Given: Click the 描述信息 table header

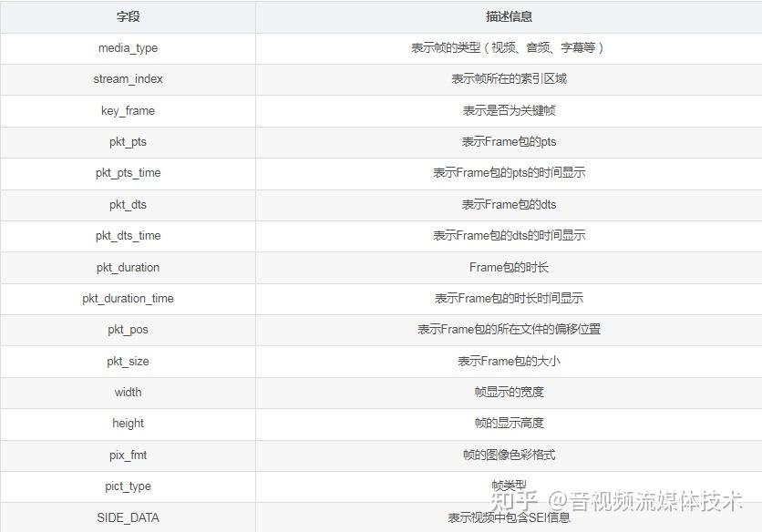Looking at the screenshot, I should pos(509,16).
